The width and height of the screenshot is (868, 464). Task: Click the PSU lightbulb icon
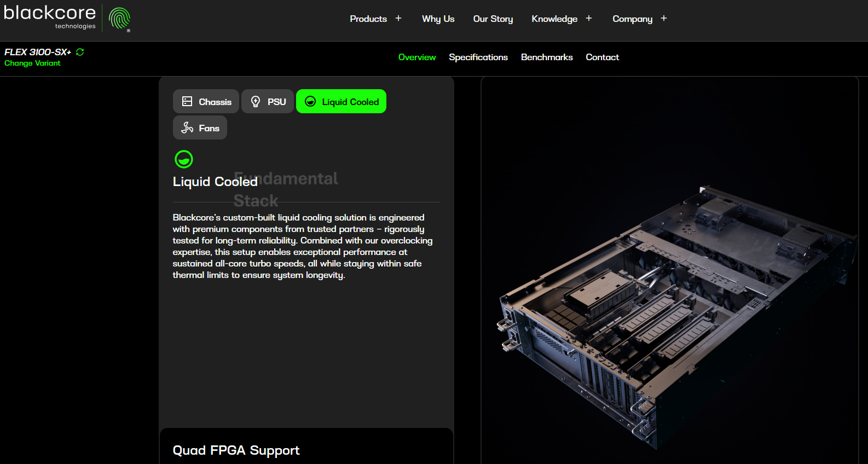click(x=256, y=101)
